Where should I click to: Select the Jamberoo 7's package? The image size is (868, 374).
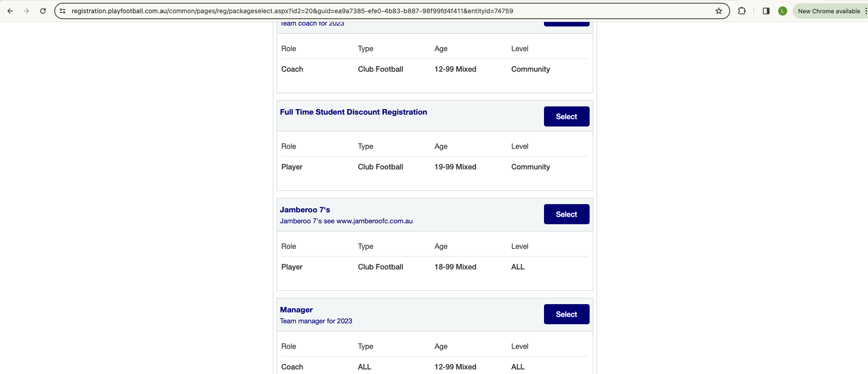[566, 214]
